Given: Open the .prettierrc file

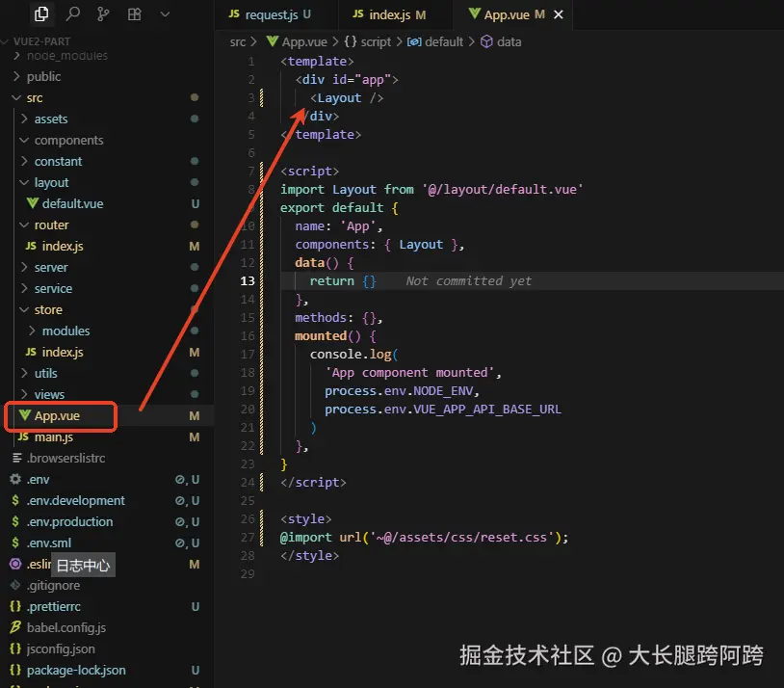Looking at the screenshot, I should point(54,606).
